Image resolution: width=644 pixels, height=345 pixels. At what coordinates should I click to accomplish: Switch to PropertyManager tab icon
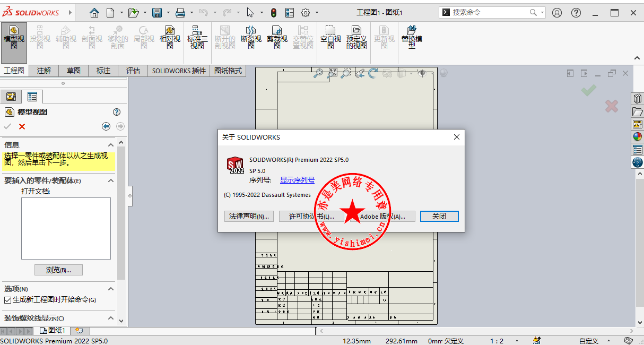[x=32, y=97]
